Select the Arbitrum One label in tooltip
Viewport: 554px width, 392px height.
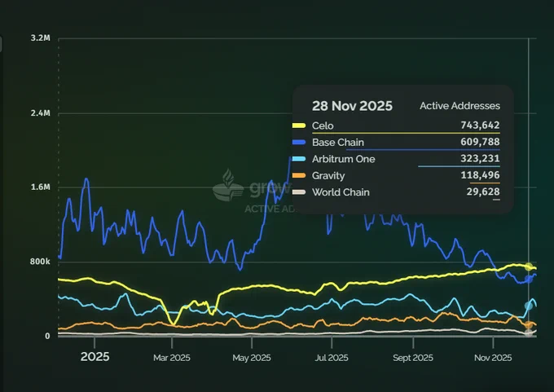344,159
